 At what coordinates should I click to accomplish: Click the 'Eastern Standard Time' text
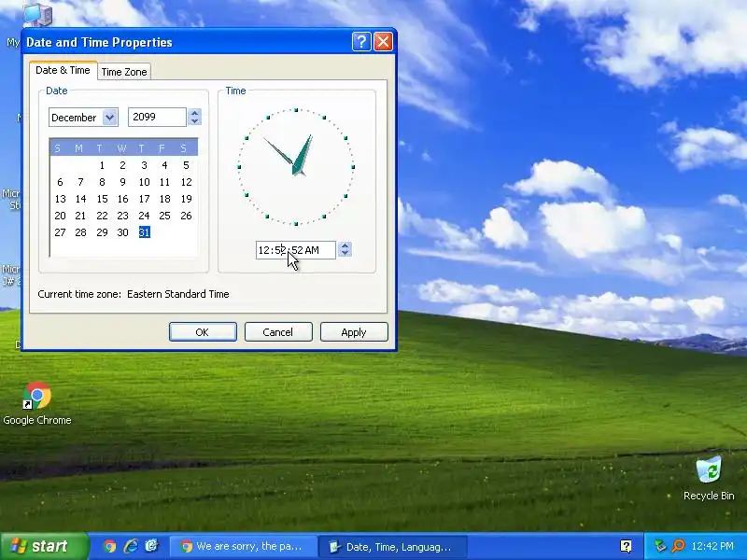[178, 294]
